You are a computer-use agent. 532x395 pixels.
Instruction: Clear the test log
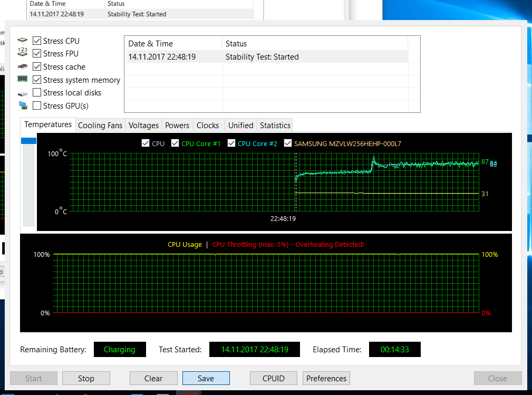153,378
